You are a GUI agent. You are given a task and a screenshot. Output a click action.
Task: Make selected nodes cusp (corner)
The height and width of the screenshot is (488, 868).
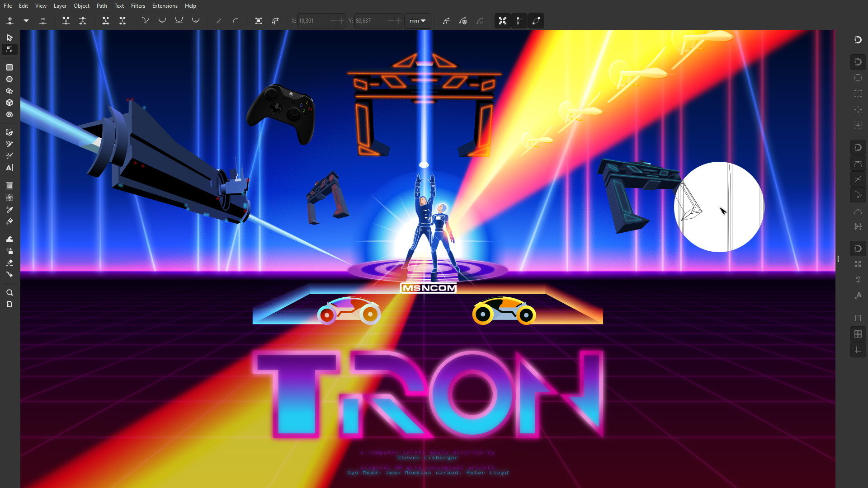[146, 21]
